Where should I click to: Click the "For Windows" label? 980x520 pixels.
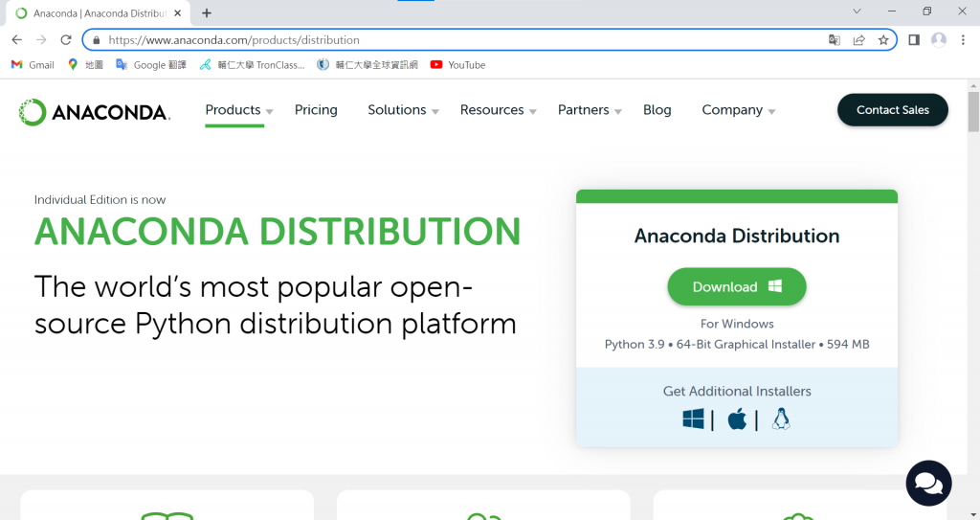737,324
